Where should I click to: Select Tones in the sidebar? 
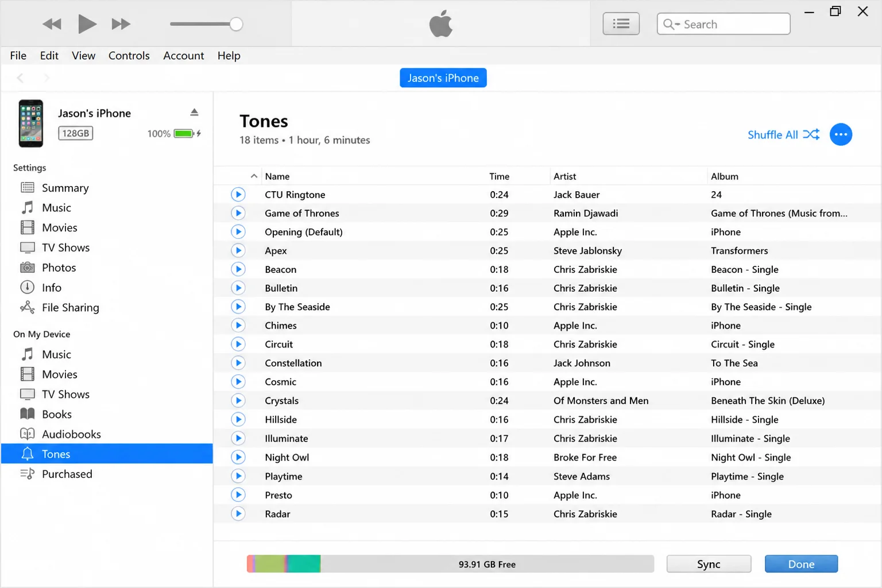pyautogui.click(x=107, y=454)
